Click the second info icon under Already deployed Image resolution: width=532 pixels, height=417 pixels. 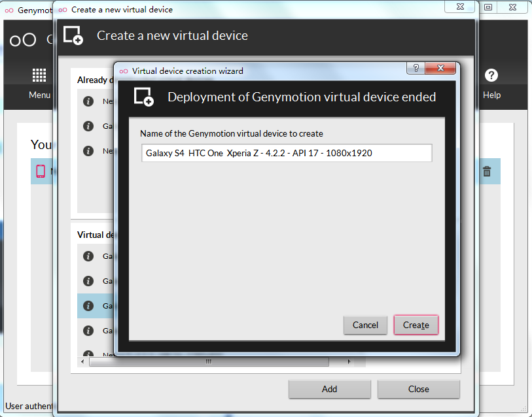coord(88,126)
